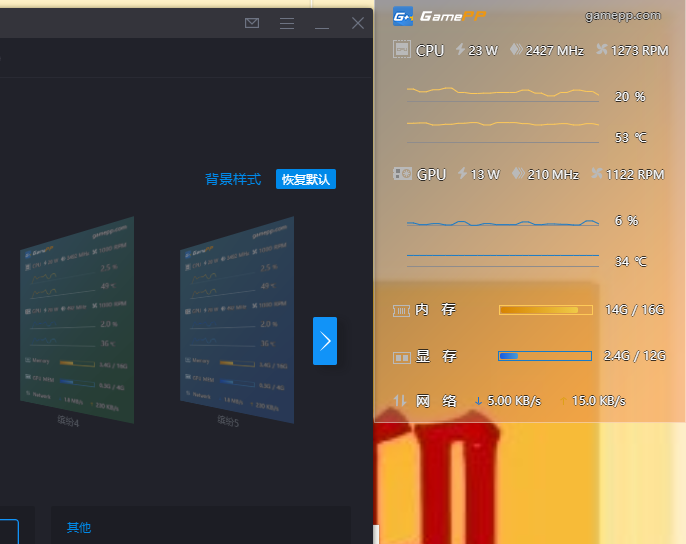This screenshot has height=544, width=686.
Task: Select the 缤纷4 theme thumbnail
Action: point(77,320)
